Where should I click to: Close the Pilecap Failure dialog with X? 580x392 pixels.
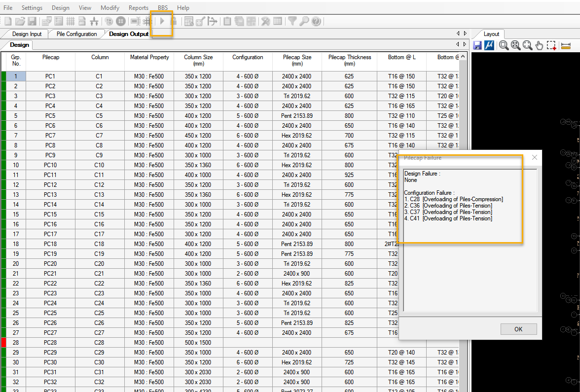tap(534, 158)
